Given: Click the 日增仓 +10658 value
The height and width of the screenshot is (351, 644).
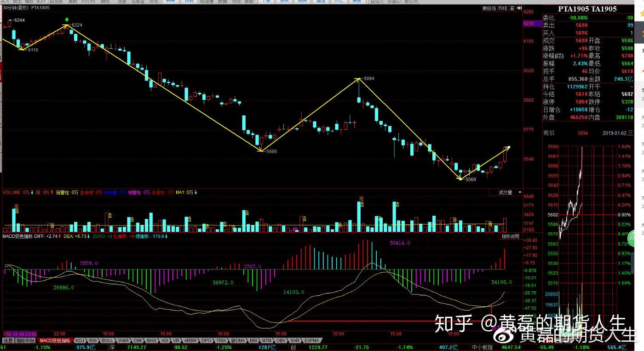Looking at the screenshot, I should point(578,110).
